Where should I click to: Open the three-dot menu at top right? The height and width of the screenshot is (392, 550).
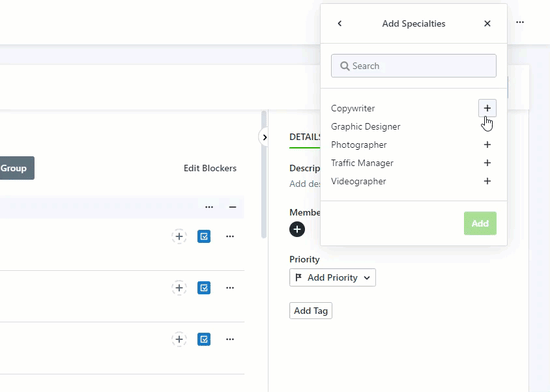pos(520,22)
